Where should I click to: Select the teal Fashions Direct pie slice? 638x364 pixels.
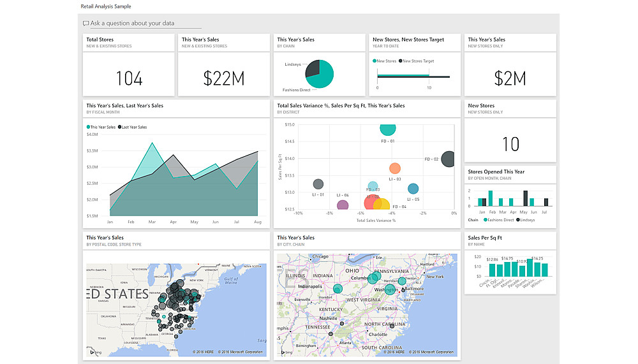[x=323, y=76]
